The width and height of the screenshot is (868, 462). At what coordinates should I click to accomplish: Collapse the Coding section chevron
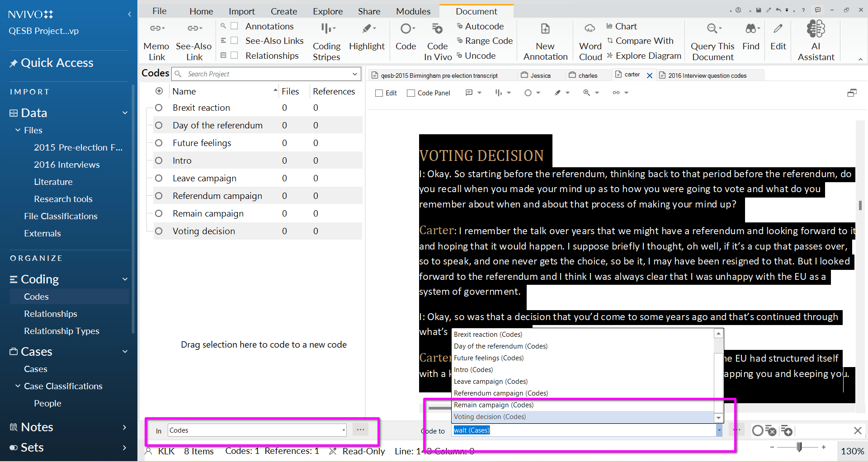tap(125, 279)
